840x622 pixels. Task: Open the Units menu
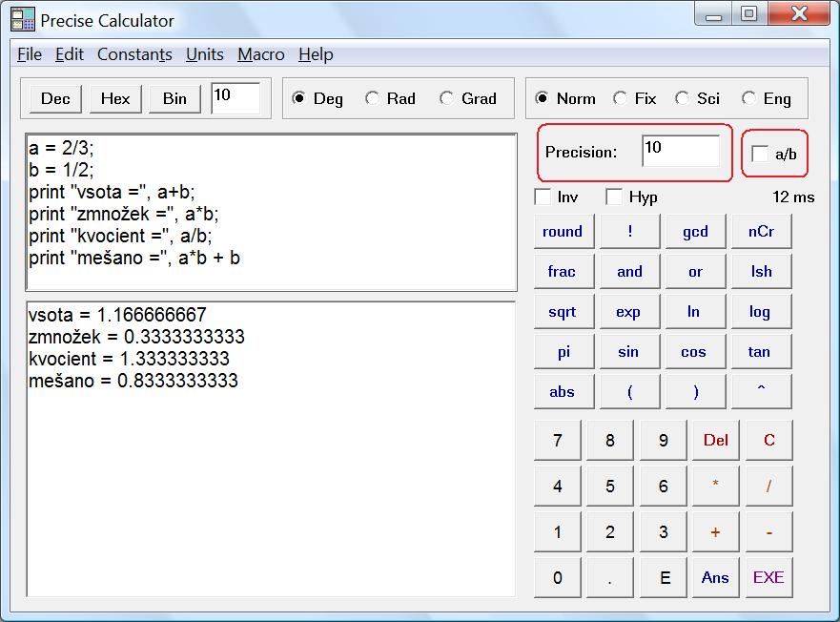[x=204, y=54]
